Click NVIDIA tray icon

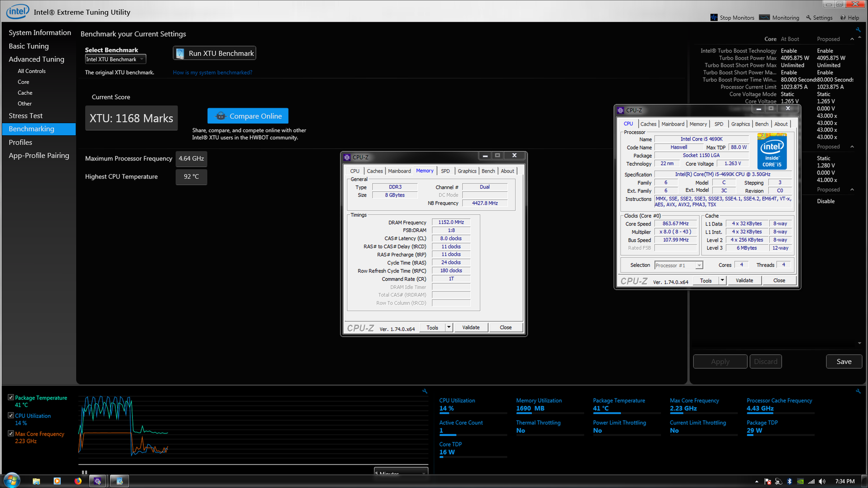[x=800, y=482]
